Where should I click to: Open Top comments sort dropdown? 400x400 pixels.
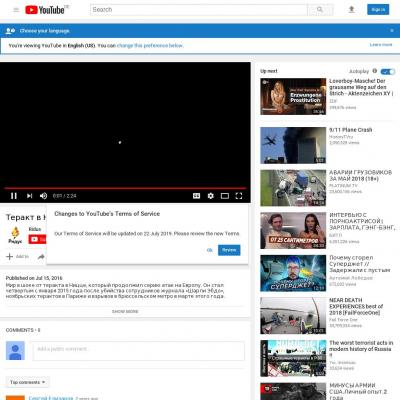click(28, 382)
